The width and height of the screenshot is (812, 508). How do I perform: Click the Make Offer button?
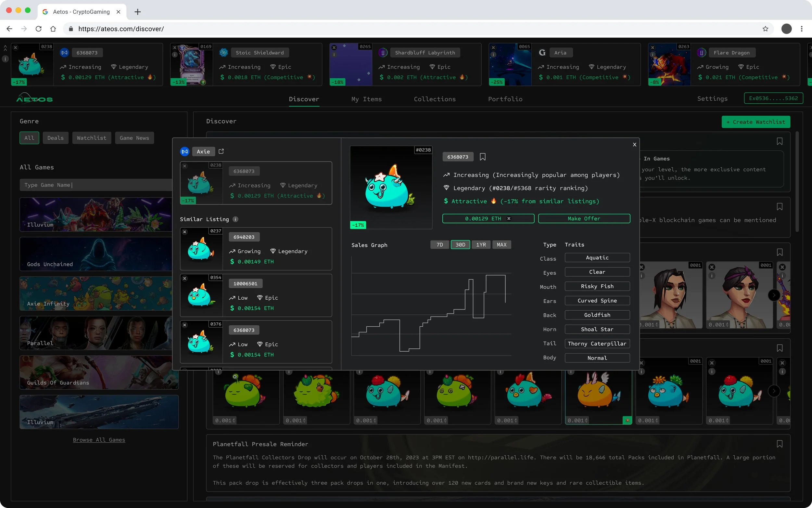coord(584,218)
